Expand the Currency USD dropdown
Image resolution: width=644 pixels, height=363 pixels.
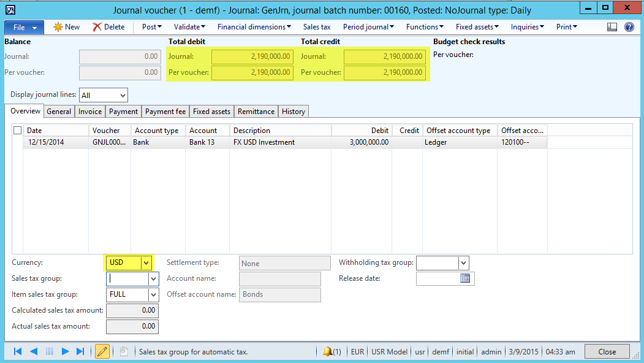[146, 262]
